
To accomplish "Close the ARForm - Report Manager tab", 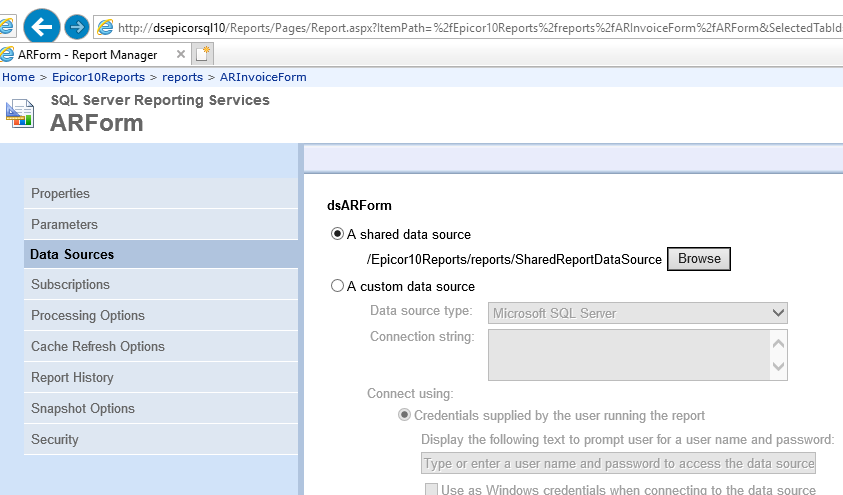I will 180,55.
